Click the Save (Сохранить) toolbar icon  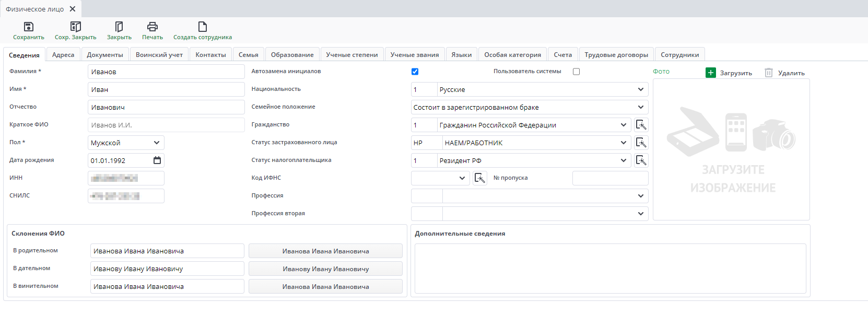tap(29, 27)
